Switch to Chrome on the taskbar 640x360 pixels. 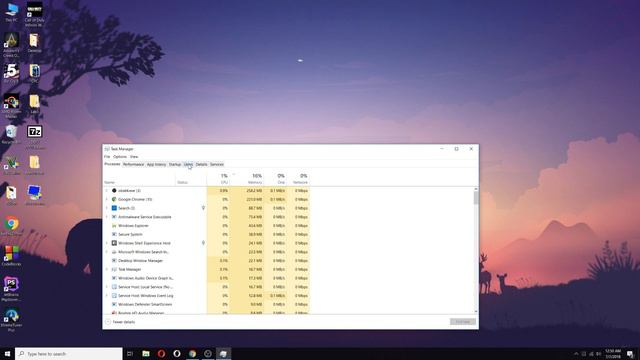pos(192,353)
